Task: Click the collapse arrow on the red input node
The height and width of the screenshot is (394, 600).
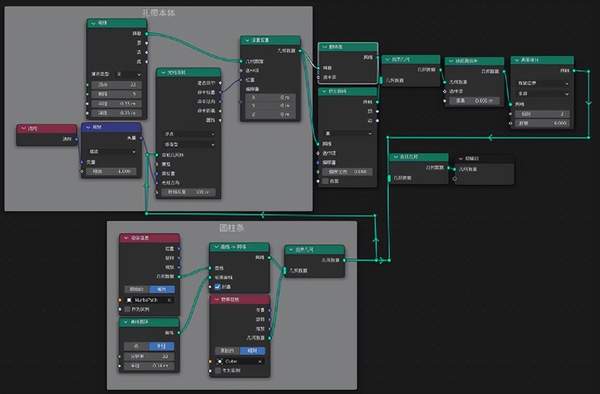Action: (23, 129)
